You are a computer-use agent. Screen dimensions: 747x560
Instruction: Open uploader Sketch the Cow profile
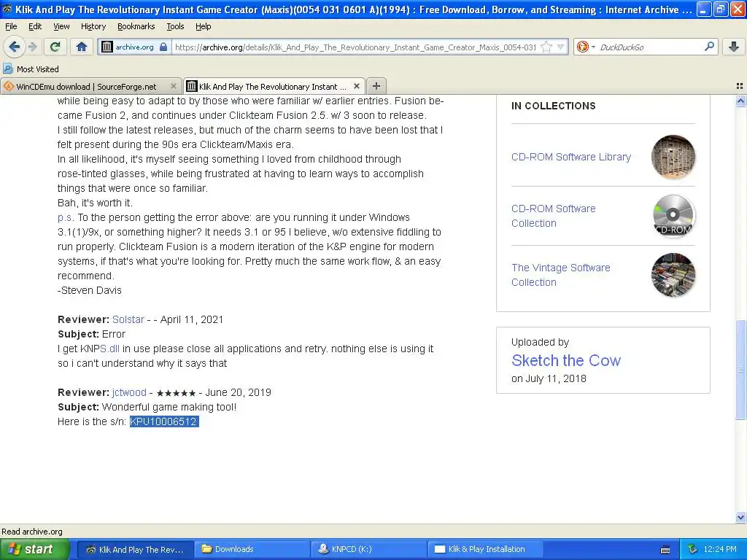(x=566, y=360)
